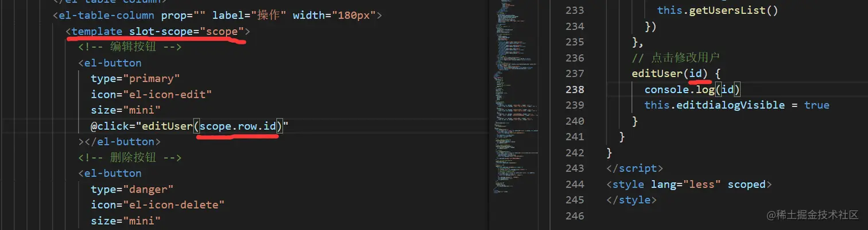Click the icon="el-icon-delete" attribute
This screenshot has width=868, height=230.
[158, 205]
